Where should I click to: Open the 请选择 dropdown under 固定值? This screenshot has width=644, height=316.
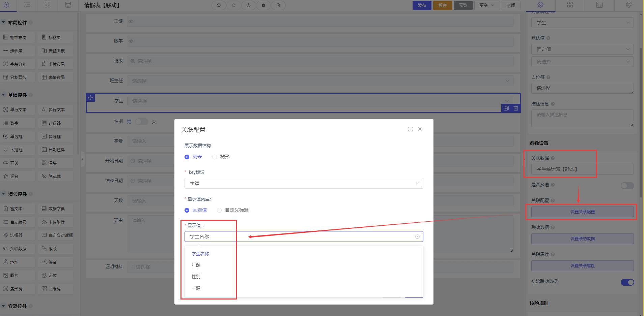click(x=582, y=62)
